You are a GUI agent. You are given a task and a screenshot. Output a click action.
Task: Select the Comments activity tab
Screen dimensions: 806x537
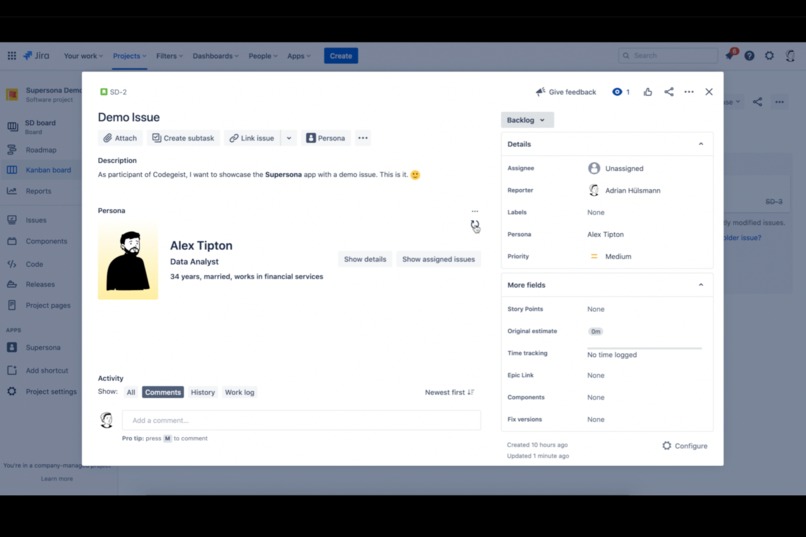click(162, 392)
